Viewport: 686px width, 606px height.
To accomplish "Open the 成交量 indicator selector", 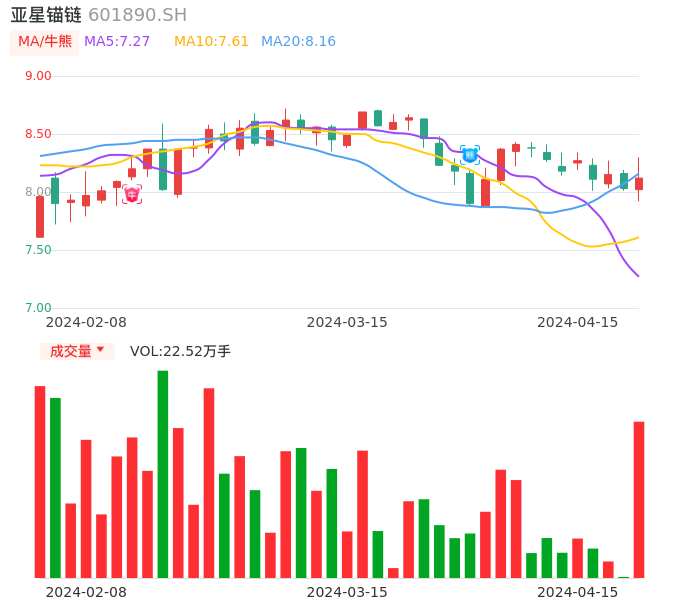I will (x=77, y=351).
